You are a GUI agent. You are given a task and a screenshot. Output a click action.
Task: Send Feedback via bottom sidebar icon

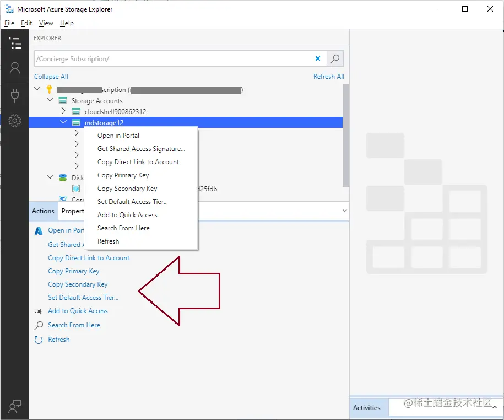click(x=14, y=406)
